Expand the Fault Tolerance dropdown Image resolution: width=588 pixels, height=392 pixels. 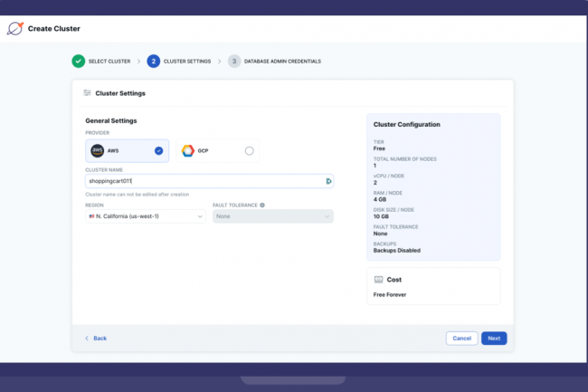pyautogui.click(x=272, y=216)
